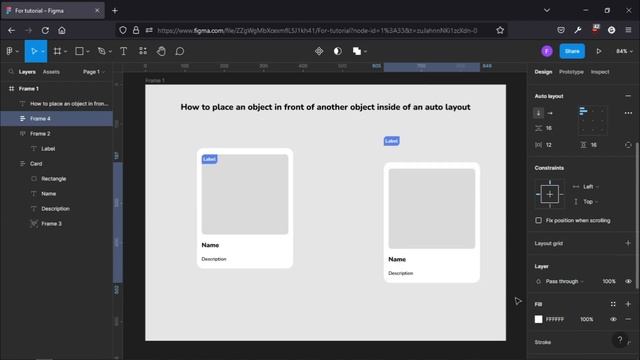Screen dimensions: 640x360
Task: Open the Page 1 dropdown
Action: (94, 72)
